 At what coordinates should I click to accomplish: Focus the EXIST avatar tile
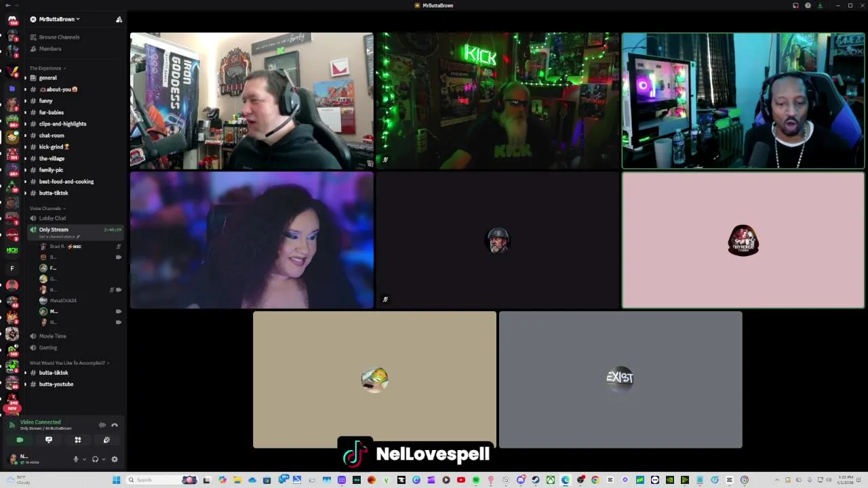(x=620, y=380)
